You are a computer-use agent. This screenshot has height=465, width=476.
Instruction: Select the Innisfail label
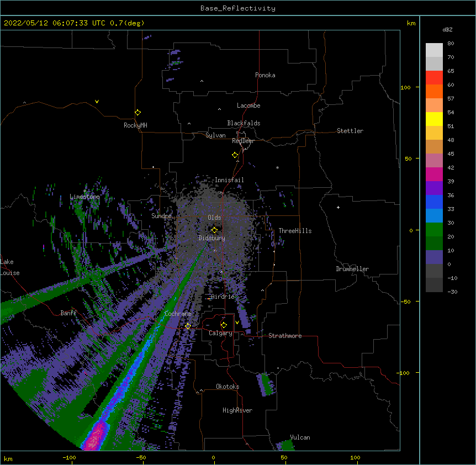229,180
